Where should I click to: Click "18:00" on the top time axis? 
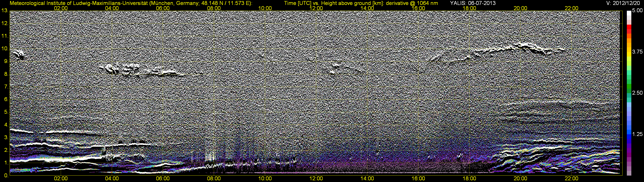(x=469, y=8)
